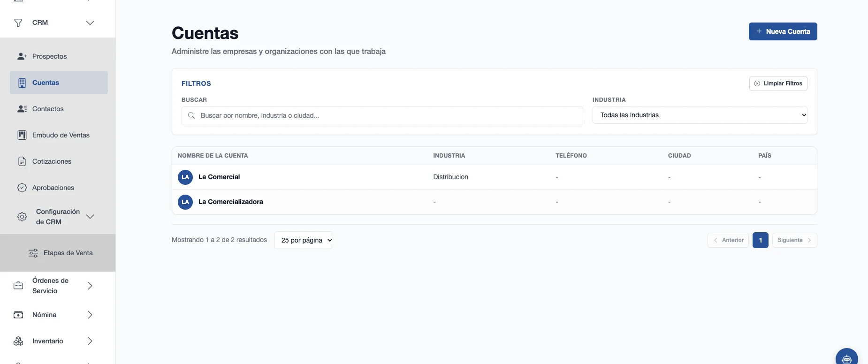The image size is (868, 364).
Task: Click the Limpiar Filtros button
Action: pyautogui.click(x=778, y=83)
